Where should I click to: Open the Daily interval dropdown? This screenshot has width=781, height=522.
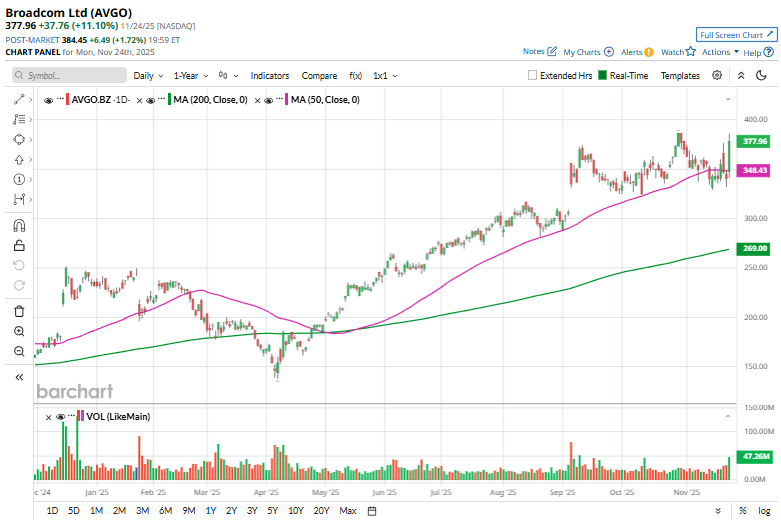click(x=148, y=75)
